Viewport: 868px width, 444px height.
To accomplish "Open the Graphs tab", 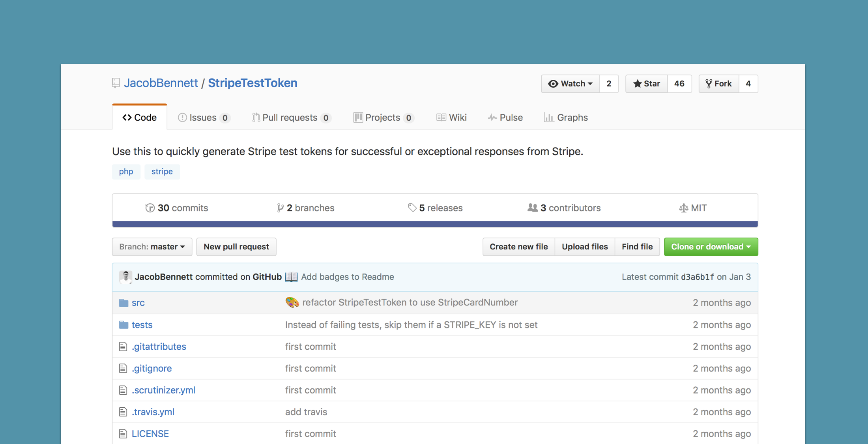I will (566, 117).
